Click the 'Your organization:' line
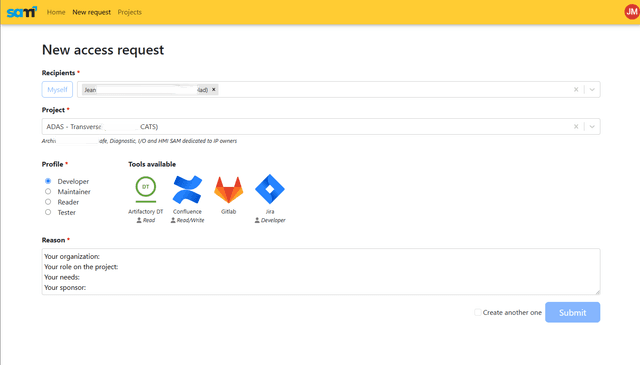640x365 pixels. click(x=72, y=256)
